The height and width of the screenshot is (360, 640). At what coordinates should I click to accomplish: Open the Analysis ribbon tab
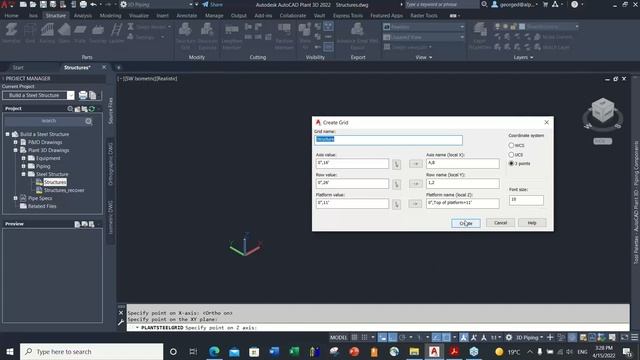click(x=83, y=16)
